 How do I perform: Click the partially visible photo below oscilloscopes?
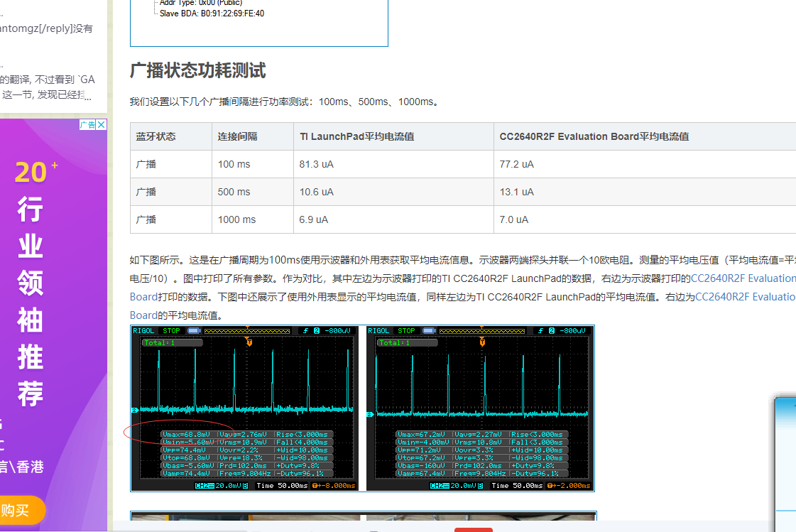click(x=363, y=516)
